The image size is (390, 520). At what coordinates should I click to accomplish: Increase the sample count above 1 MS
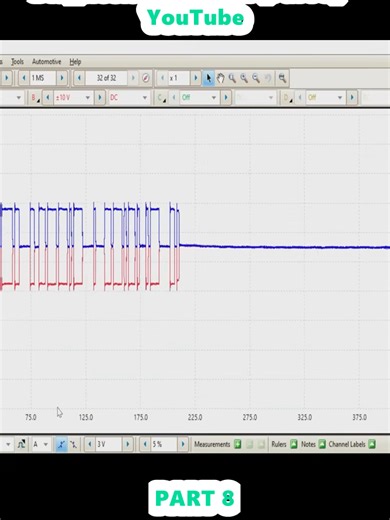point(62,78)
